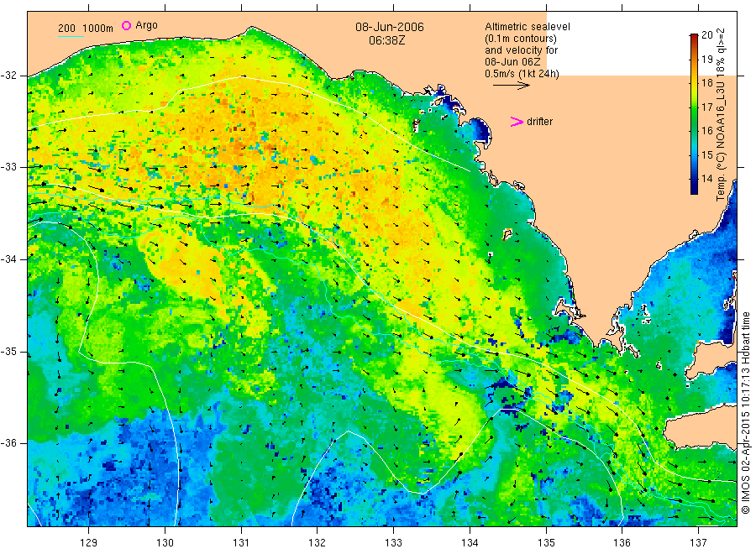Click the longitude label 132
The height and width of the screenshot is (554, 756).
[x=318, y=543]
